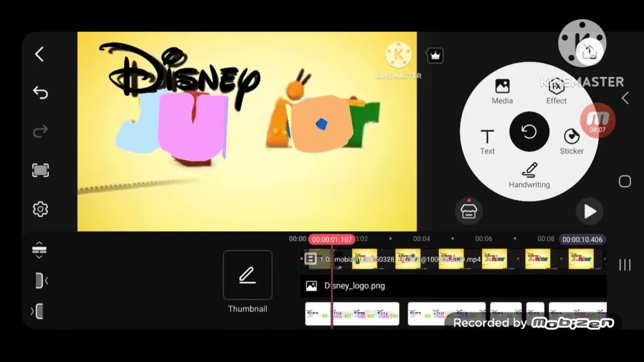Click the total duration 00:00:10.406
The image size is (644, 362).
click(x=582, y=239)
